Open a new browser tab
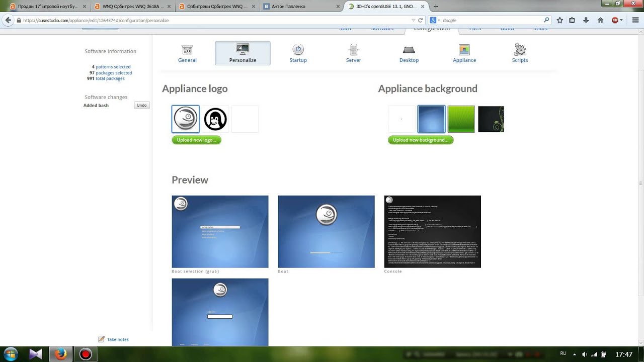This screenshot has height=362, width=644. click(436, 7)
